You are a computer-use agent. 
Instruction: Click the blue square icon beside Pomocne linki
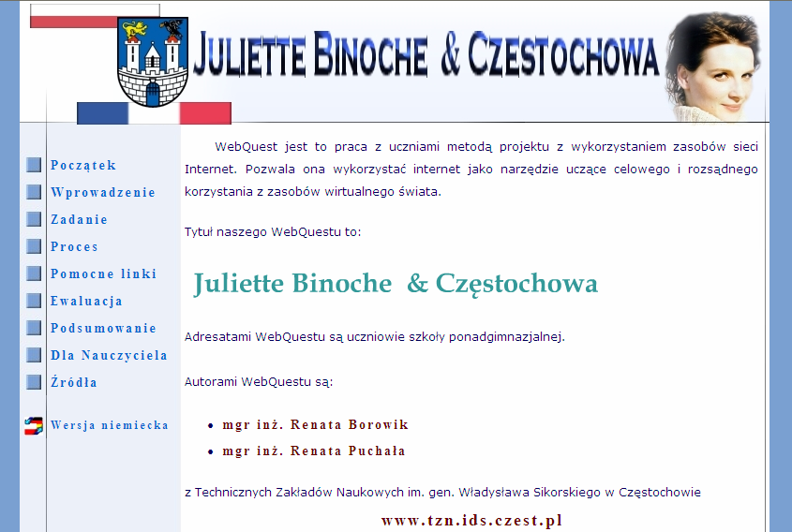click(34, 274)
